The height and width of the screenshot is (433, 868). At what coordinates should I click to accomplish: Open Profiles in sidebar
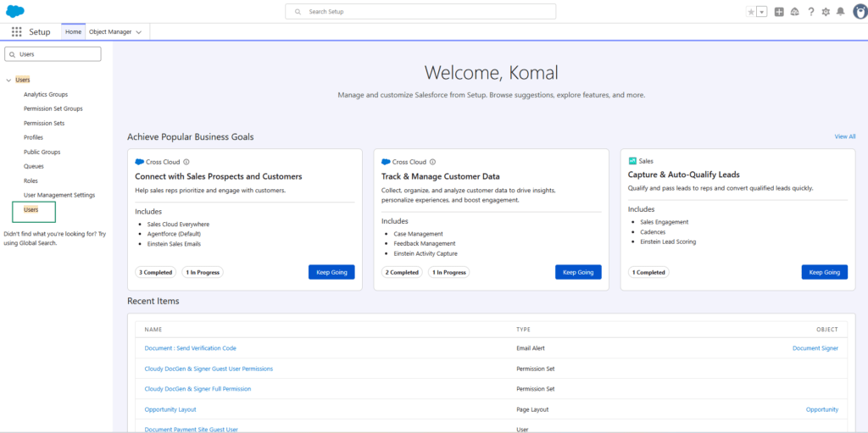(33, 138)
